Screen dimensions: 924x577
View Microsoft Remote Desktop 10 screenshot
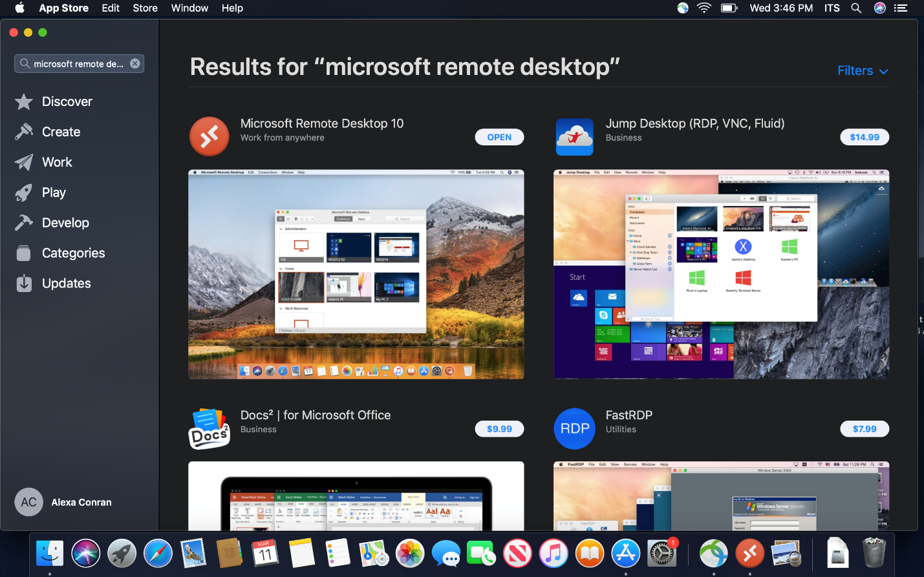tap(356, 274)
